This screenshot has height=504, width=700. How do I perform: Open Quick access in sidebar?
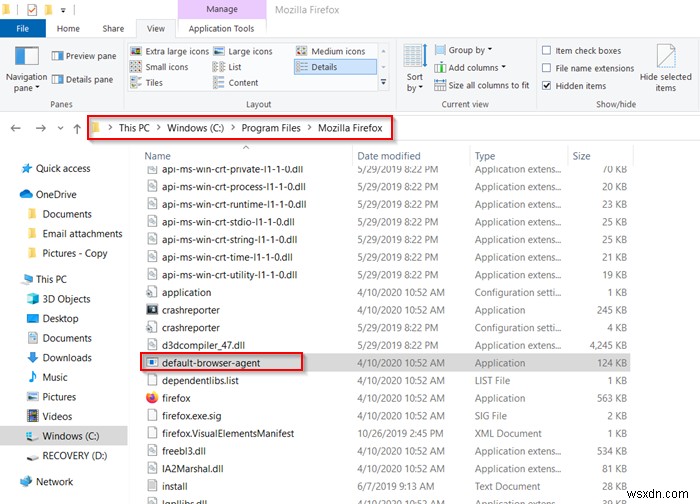click(56, 168)
